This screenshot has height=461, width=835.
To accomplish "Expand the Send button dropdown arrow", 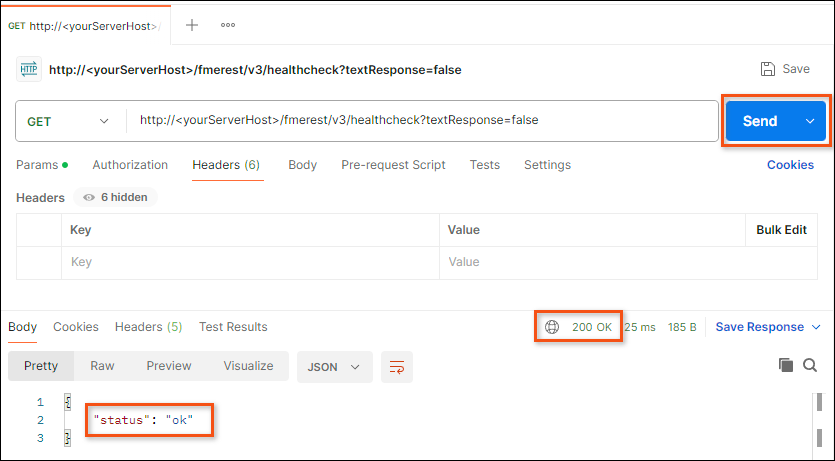I will (810, 121).
